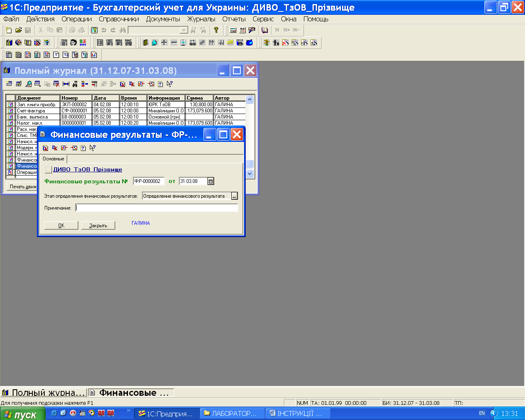Click the New document icon in main toolbar
Screen dimensions: 525x420
tap(9, 30)
